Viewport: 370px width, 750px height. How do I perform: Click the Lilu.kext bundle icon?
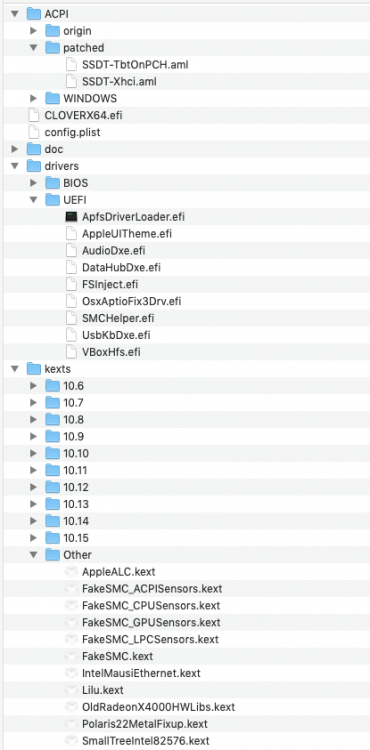point(71,690)
